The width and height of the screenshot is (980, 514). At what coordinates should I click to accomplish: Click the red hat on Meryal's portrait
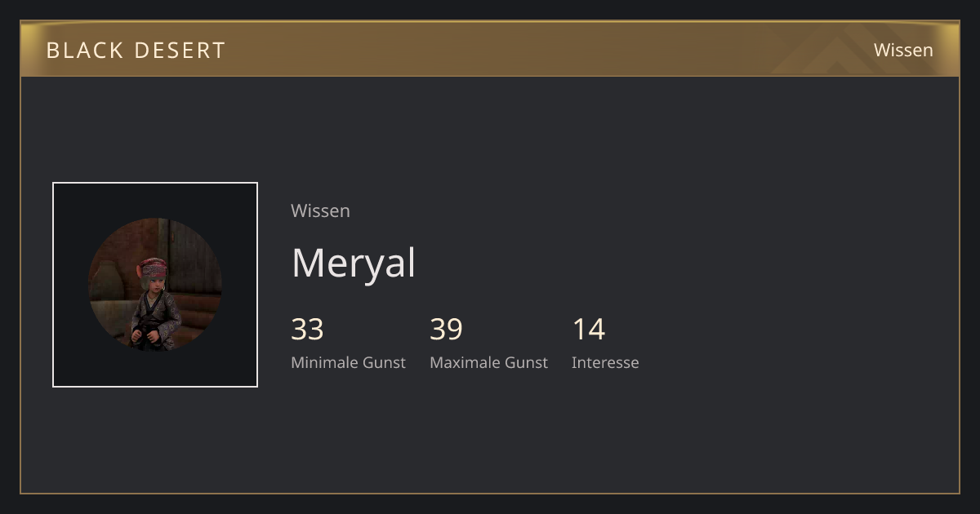tap(153, 267)
